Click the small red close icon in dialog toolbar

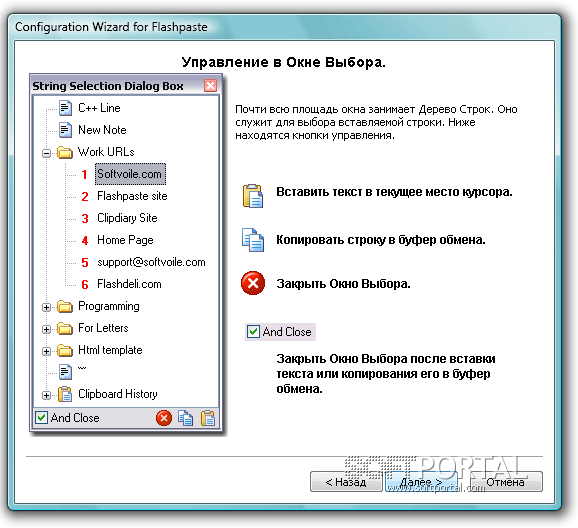(x=164, y=418)
